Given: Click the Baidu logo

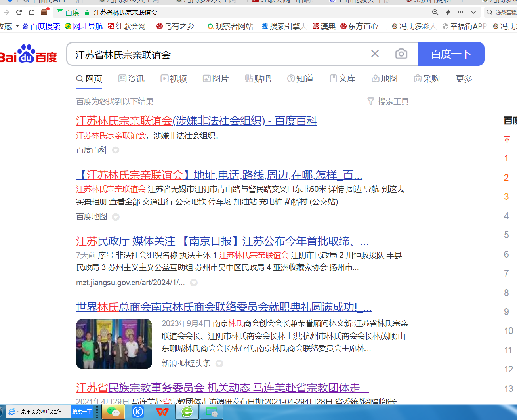Looking at the screenshot, I should [x=29, y=53].
